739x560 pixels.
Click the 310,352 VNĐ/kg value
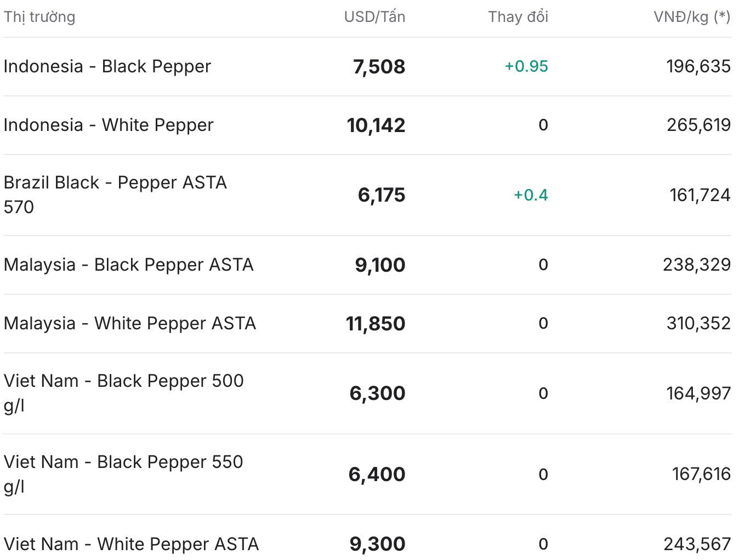pyautogui.click(x=698, y=323)
